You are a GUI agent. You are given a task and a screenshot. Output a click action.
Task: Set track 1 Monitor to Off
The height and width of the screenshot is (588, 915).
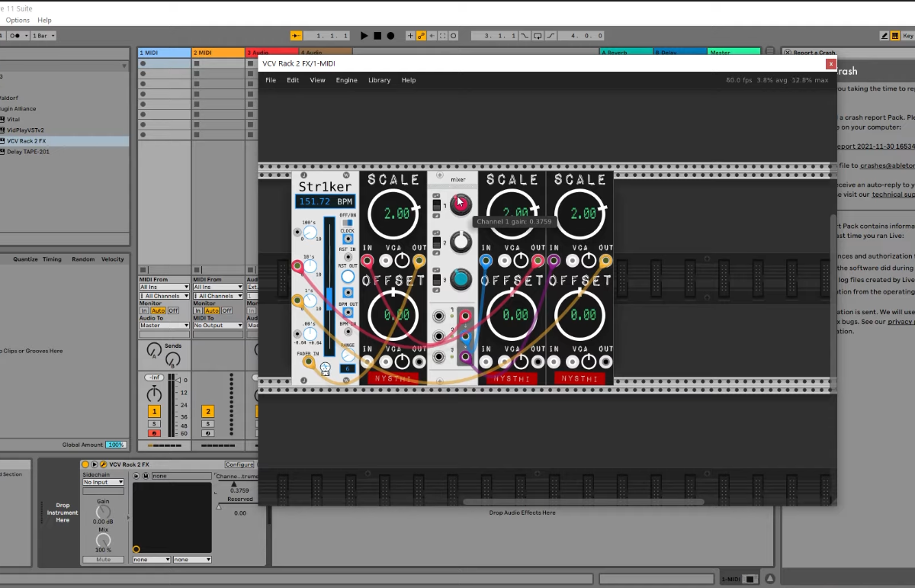click(173, 310)
